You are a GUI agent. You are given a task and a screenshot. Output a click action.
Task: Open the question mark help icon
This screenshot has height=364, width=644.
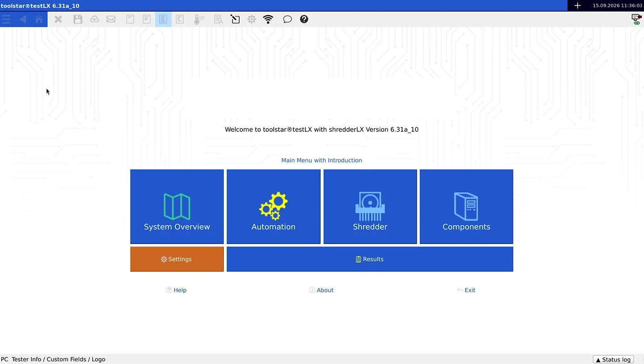tap(304, 19)
